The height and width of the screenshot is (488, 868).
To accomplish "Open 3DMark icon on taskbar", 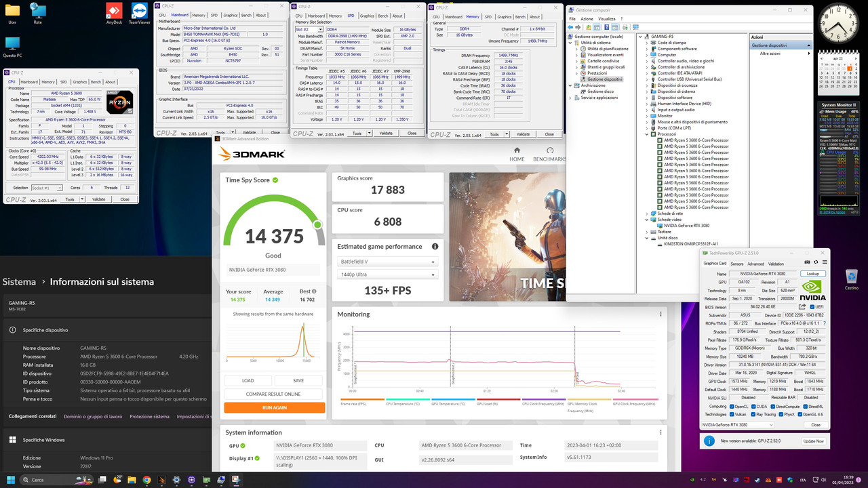I will pyautogui.click(x=161, y=480).
